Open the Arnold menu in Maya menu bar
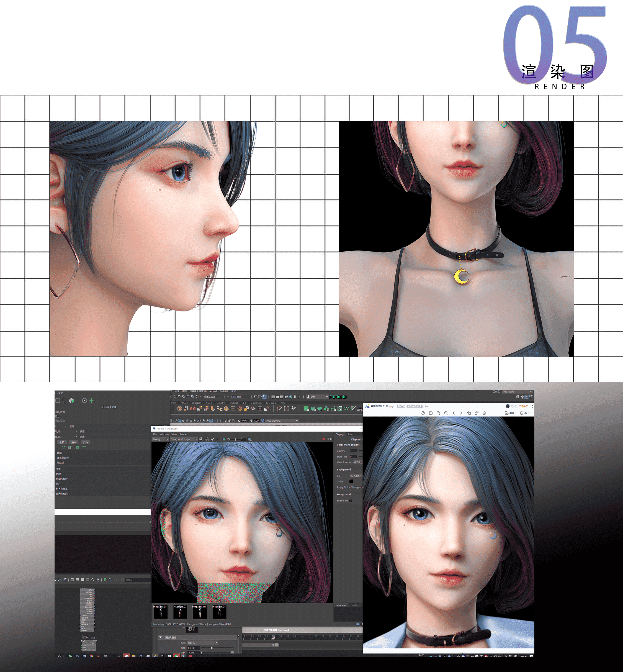The height and width of the screenshot is (672, 623). (213, 391)
